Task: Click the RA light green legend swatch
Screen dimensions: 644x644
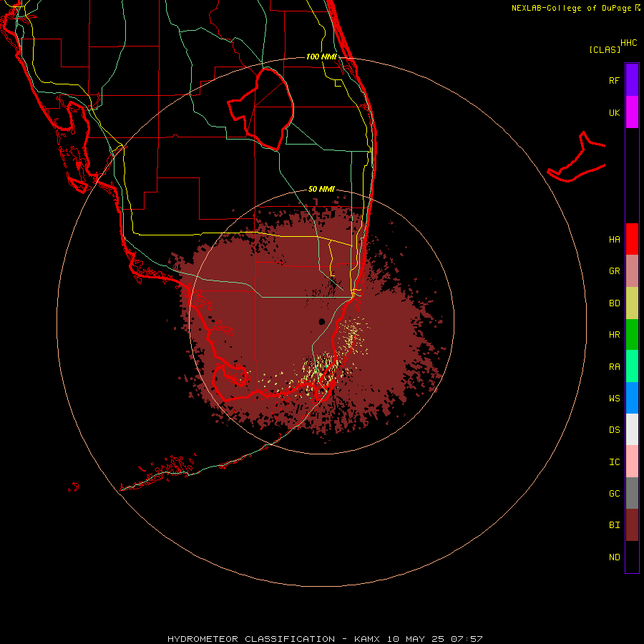Action: click(632, 366)
